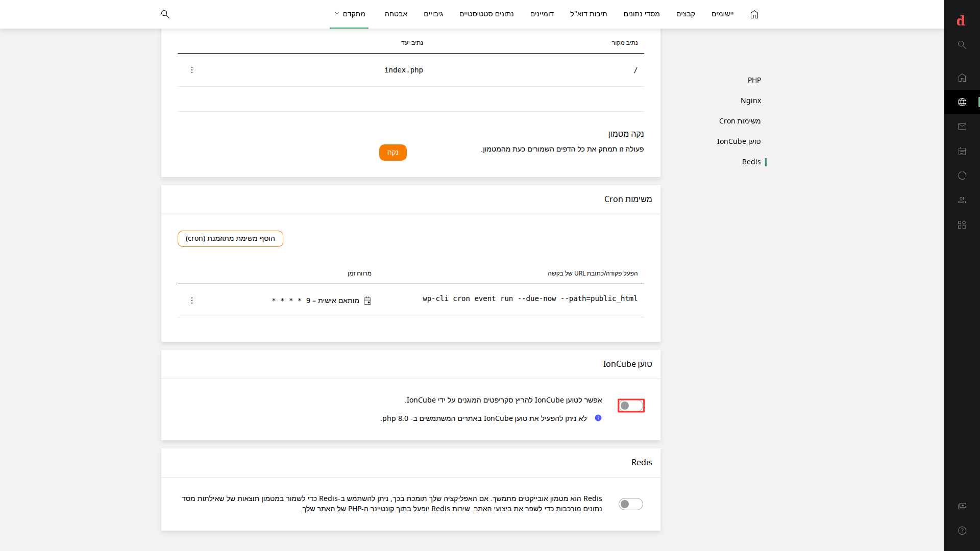The height and width of the screenshot is (551, 980).
Task: Jump to Nginx section in side nav
Action: 751,101
